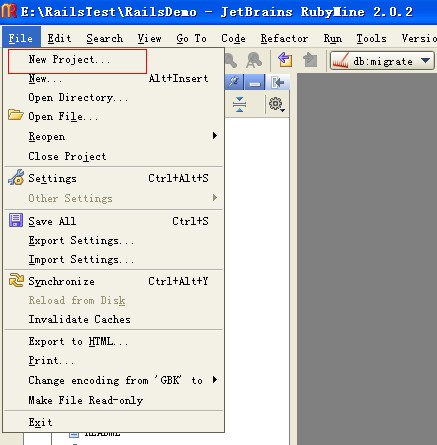
Task: Click the hide panel arrow icon
Action: 277,82
